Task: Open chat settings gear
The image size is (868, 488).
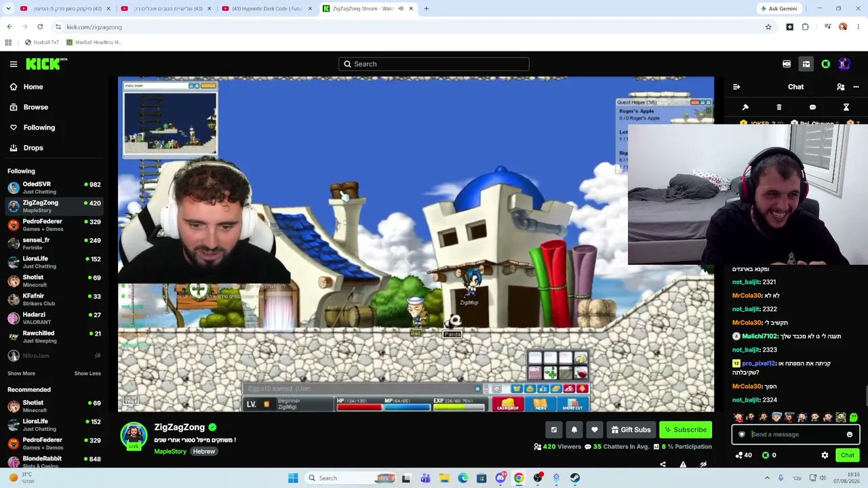Action: [825, 455]
